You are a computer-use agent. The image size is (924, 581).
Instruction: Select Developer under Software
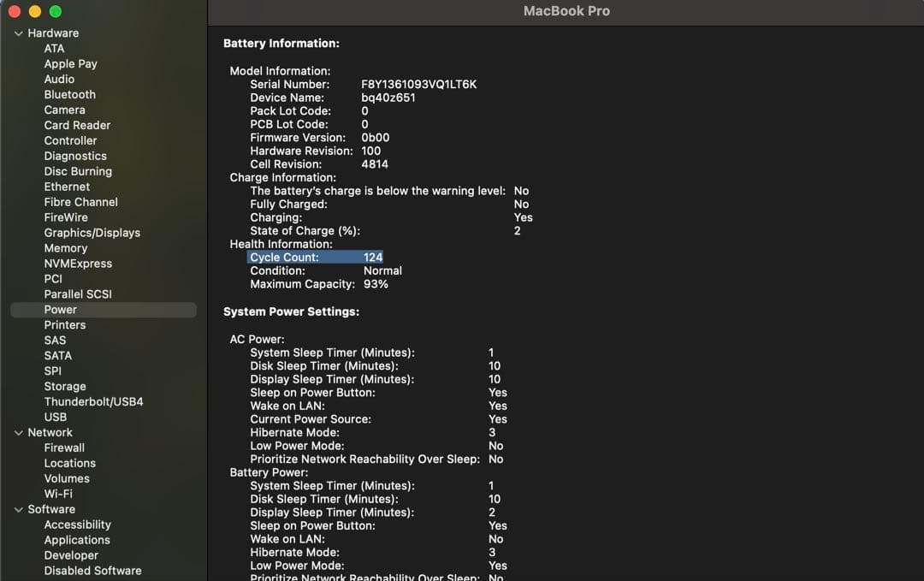coord(71,555)
